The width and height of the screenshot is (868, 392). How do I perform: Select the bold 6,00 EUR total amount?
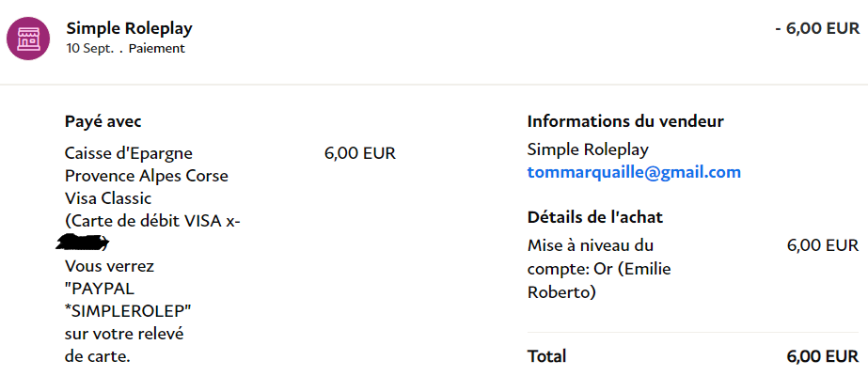click(x=823, y=356)
